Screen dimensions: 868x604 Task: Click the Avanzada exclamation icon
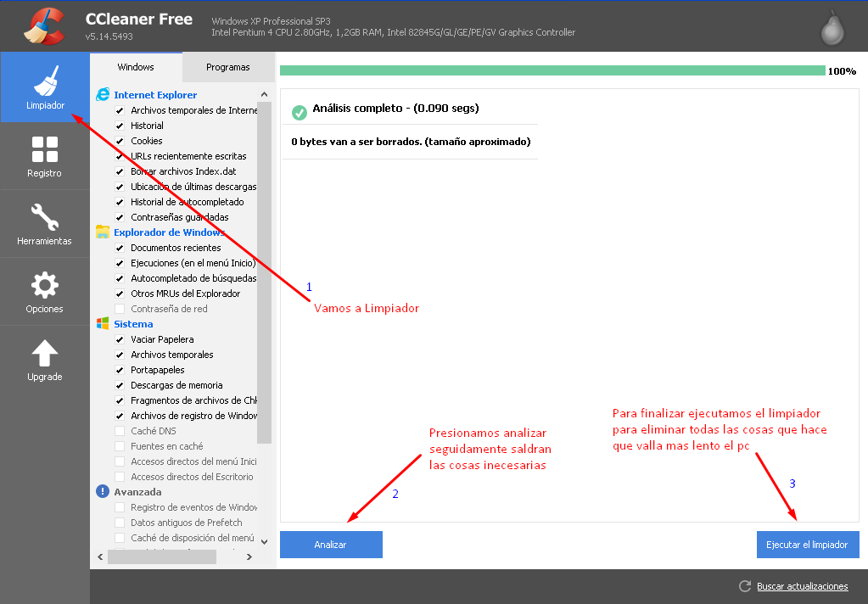(103, 491)
